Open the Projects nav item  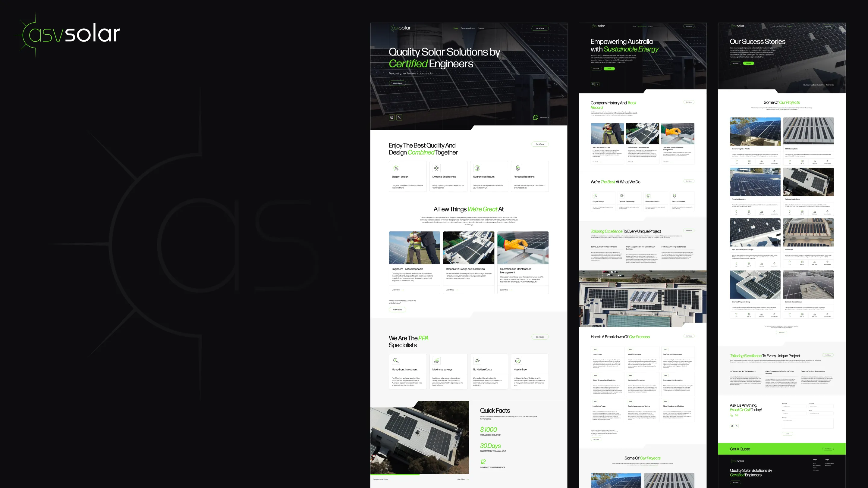point(481,28)
